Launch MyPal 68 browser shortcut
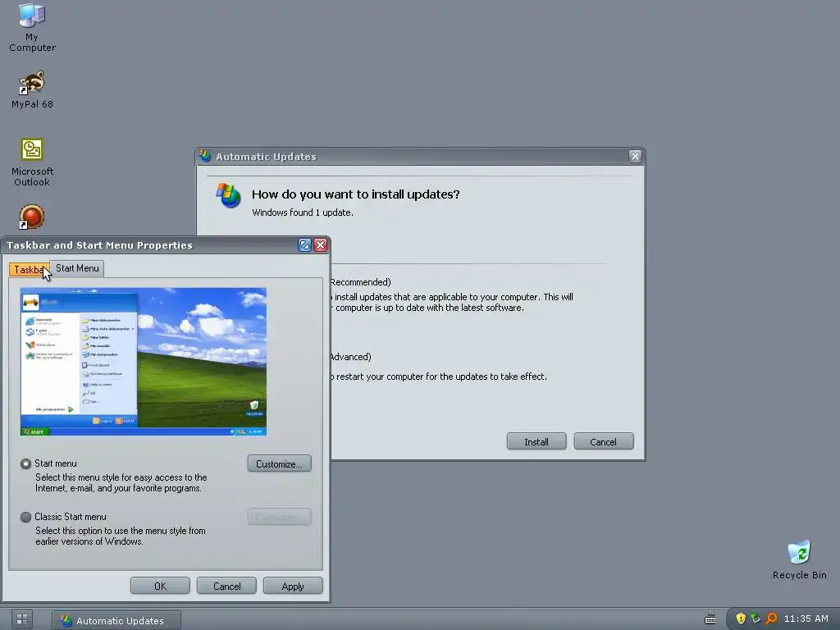Screen dimensions: 840x630 click(32, 89)
